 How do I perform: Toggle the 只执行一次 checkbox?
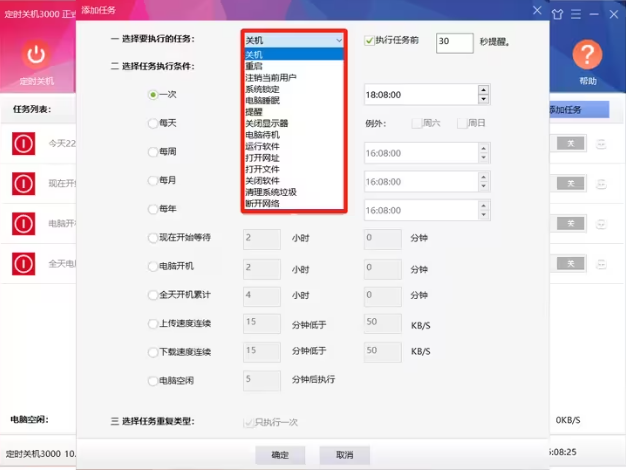tap(248, 422)
